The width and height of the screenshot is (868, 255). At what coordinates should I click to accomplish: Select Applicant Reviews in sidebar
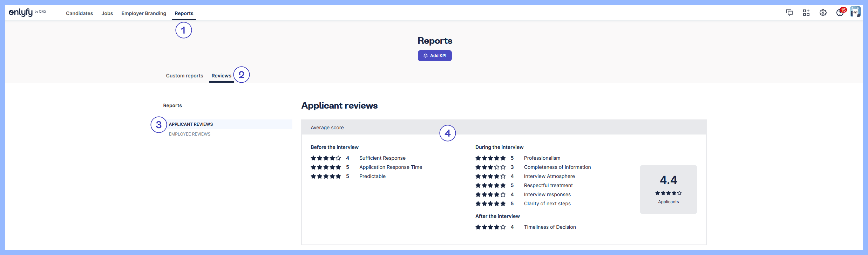coord(191,124)
